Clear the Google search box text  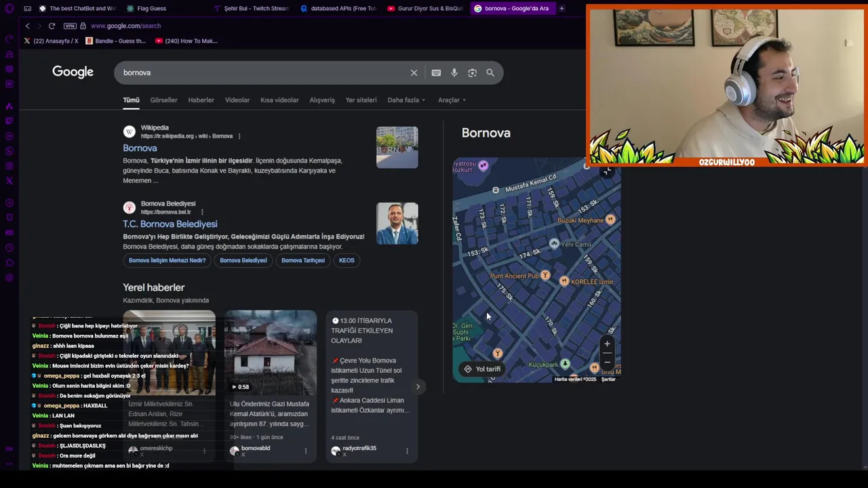pos(414,73)
